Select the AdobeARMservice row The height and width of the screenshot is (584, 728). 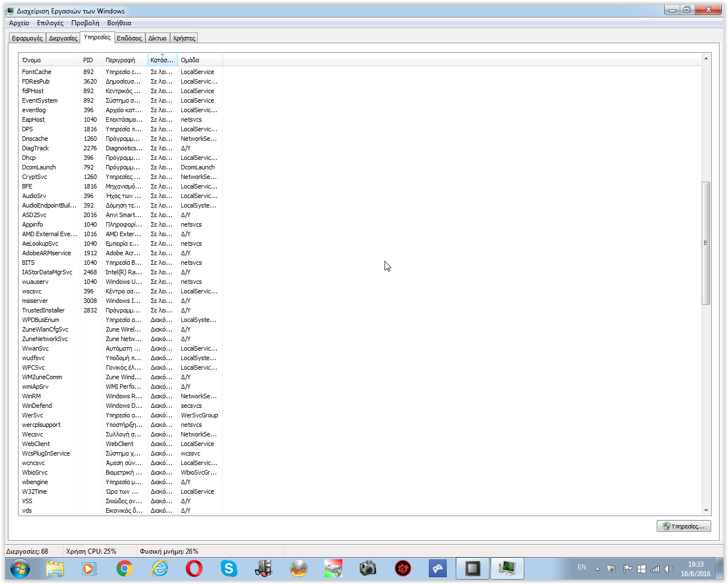[121, 253]
